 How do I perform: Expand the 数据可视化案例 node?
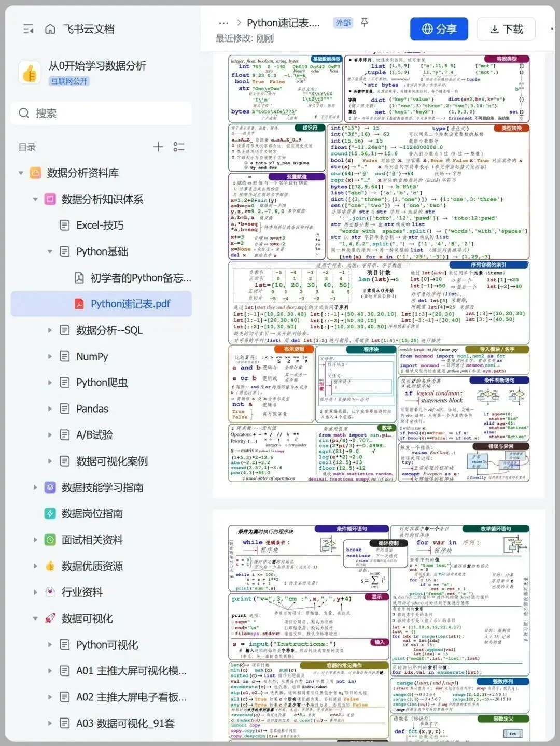coord(50,461)
